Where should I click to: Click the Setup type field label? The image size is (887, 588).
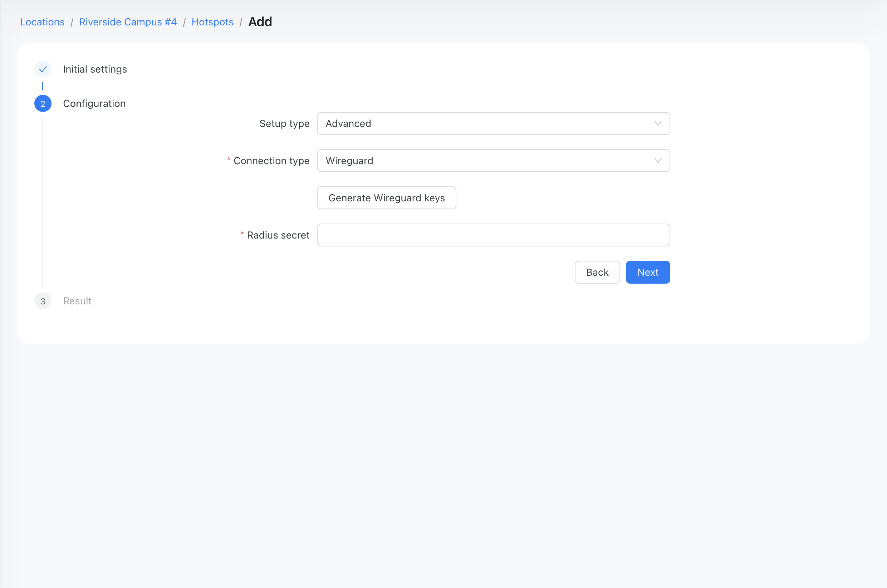[x=284, y=124]
